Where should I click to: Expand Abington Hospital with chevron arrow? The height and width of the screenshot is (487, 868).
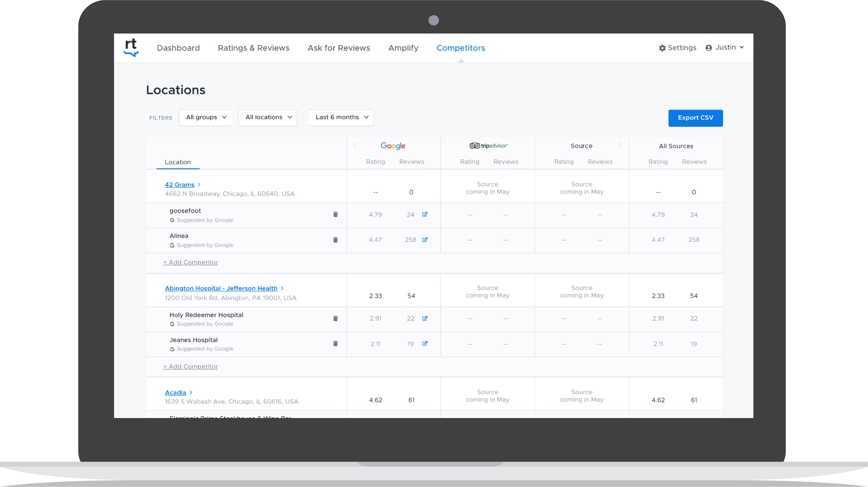click(x=282, y=288)
